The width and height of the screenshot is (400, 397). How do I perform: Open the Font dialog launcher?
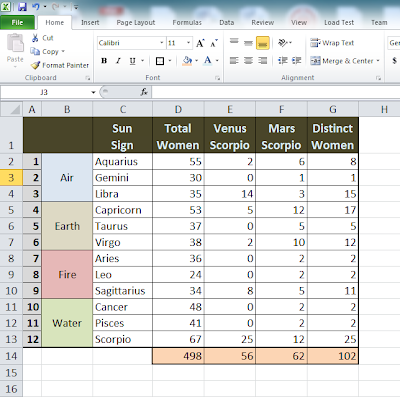(217, 78)
